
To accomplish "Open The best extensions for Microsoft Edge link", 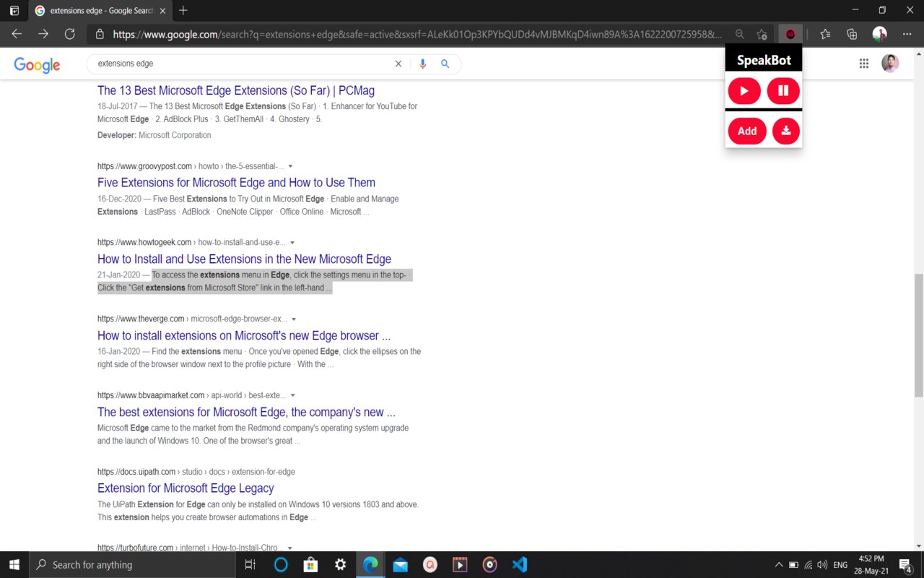I will tap(246, 412).
